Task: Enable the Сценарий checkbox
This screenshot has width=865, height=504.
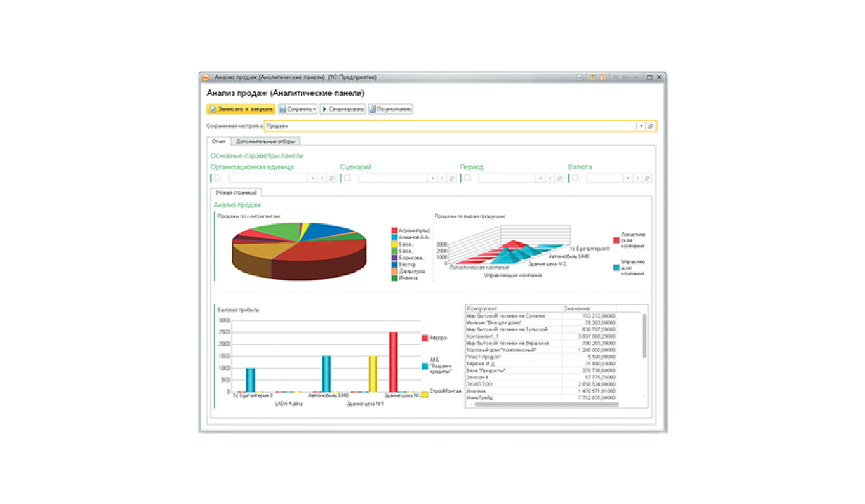Action: 348,178
